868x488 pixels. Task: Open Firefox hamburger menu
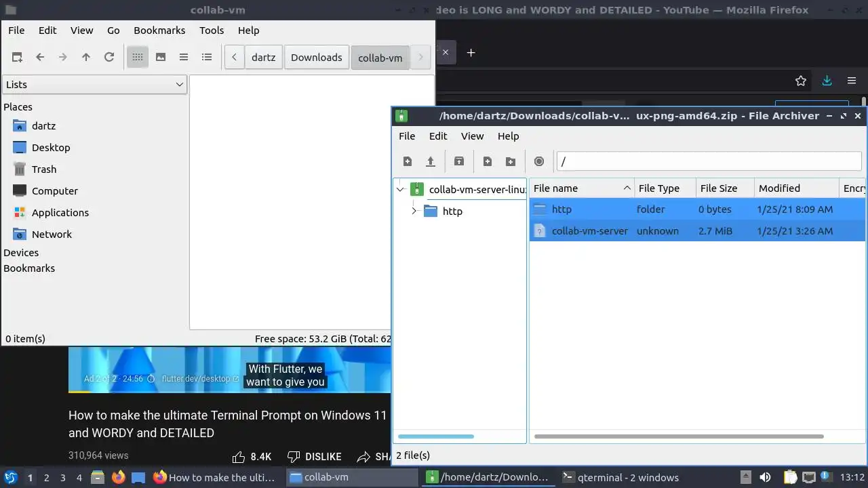click(852, 81)
